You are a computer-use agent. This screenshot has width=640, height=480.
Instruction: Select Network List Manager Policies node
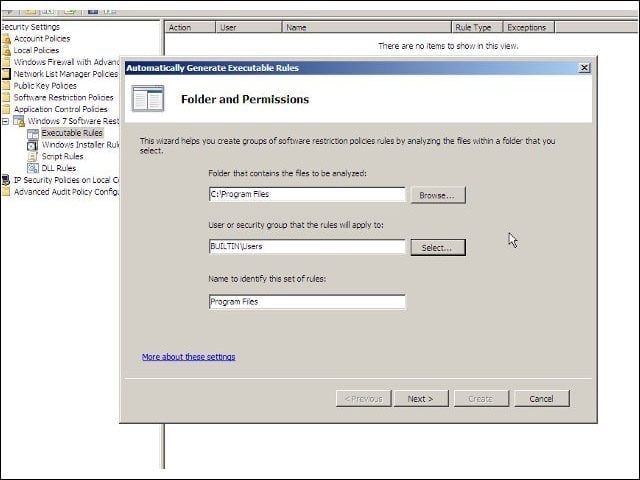pos(66,74)
